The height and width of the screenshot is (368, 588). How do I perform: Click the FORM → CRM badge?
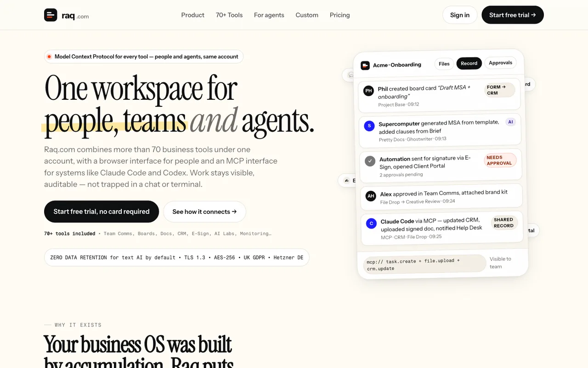pos(499,90)
